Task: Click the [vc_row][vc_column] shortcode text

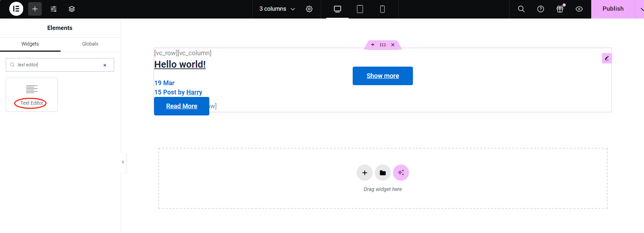Action: pyautogui.click(x=183, y=53)
